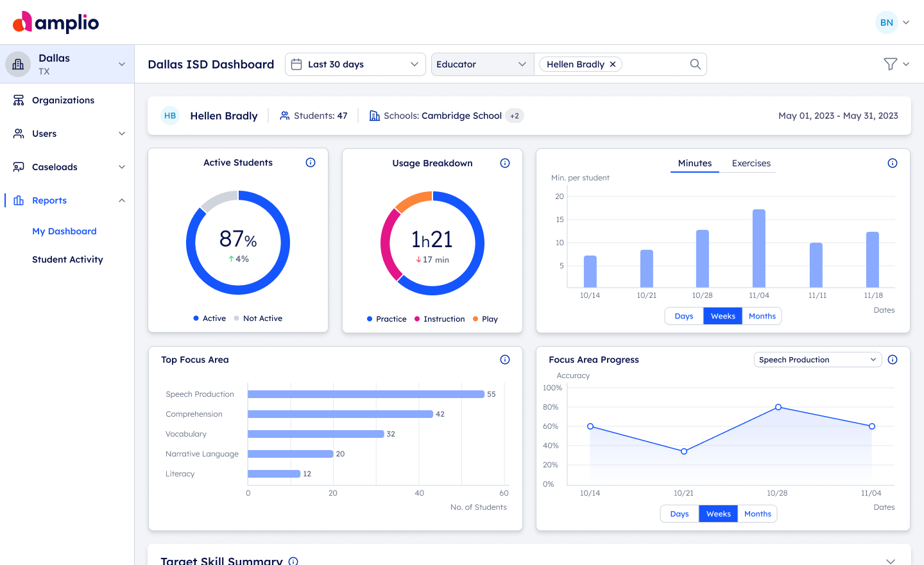The width and height of the screenshot is (924, 565).
Task: Click the 1h21 usage donut chart
Action: click(x=432, y=243)
